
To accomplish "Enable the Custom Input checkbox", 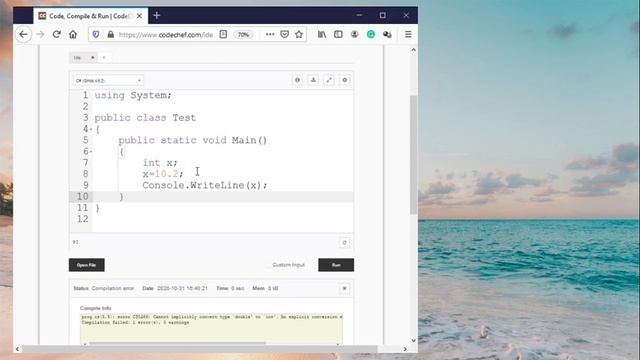I will [268, 265].
